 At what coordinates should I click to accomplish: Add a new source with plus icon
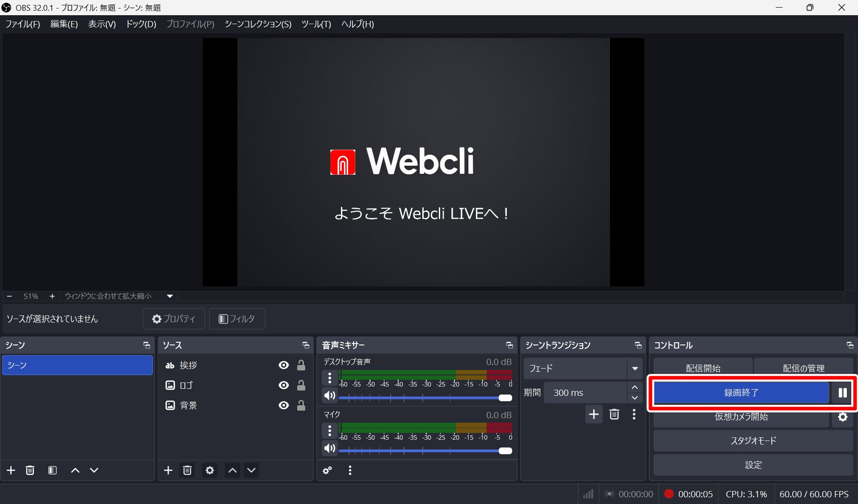(x=168, y=470)
